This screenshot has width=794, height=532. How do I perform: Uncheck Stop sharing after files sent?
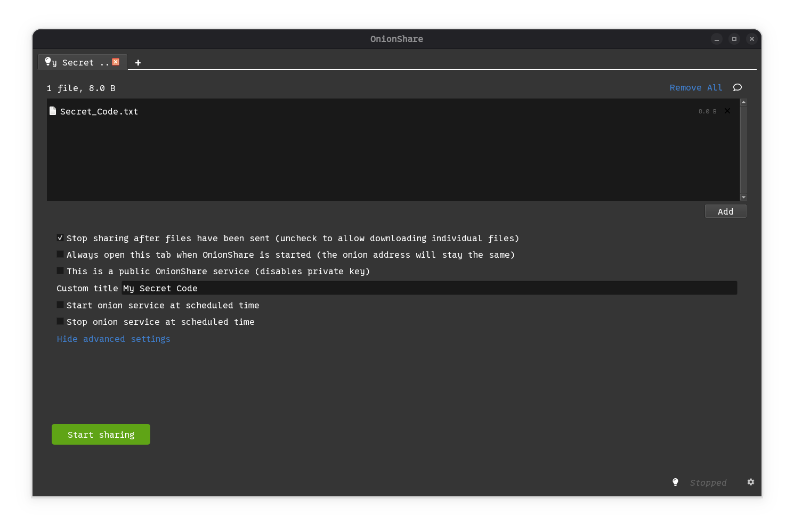coord(60,238)
